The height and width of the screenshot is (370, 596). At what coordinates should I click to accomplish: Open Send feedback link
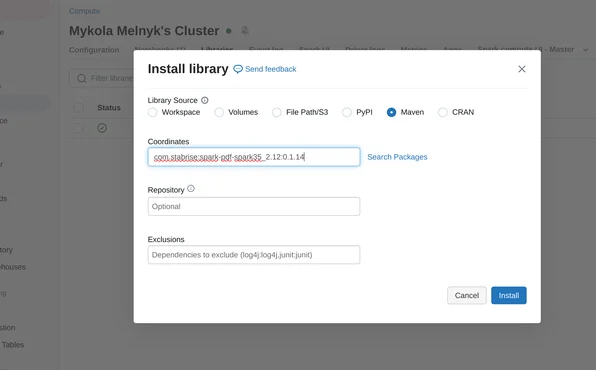pyautogui.click(x=270, y=69)
